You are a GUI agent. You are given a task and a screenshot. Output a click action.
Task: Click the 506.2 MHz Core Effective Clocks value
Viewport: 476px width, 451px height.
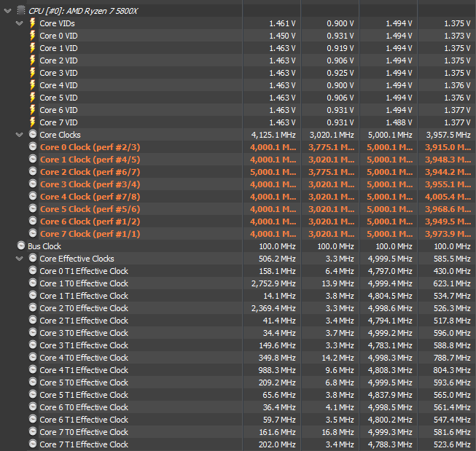tap(277, 259)
